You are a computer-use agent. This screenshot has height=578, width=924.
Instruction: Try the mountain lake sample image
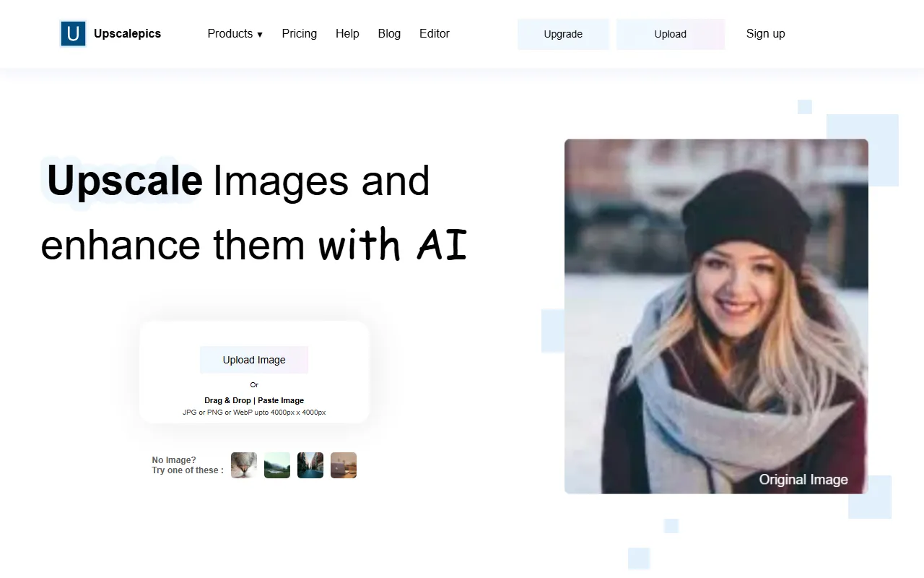click(x=276, y=465)
